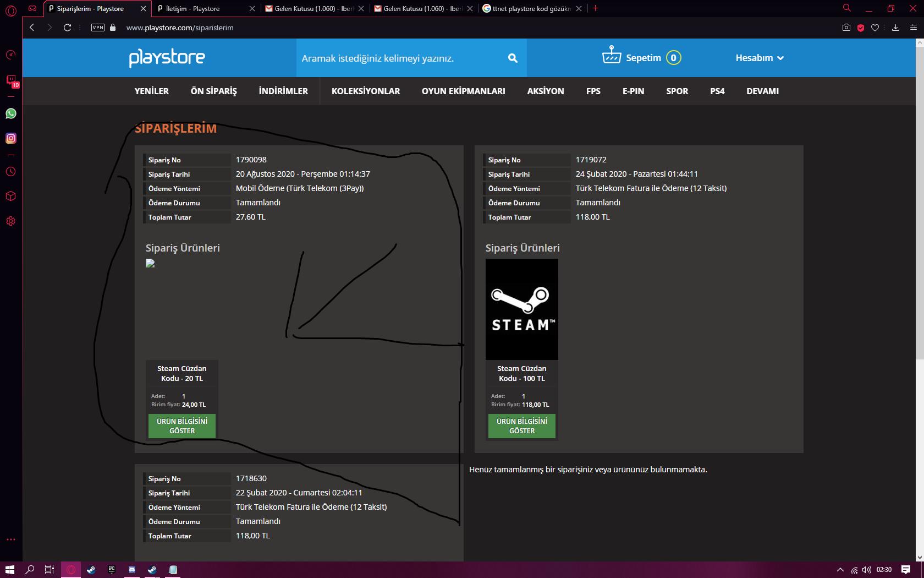This screenshot has width=924, height=578.
Task: Click the browser back arrow
Action: tap(32, 28)
